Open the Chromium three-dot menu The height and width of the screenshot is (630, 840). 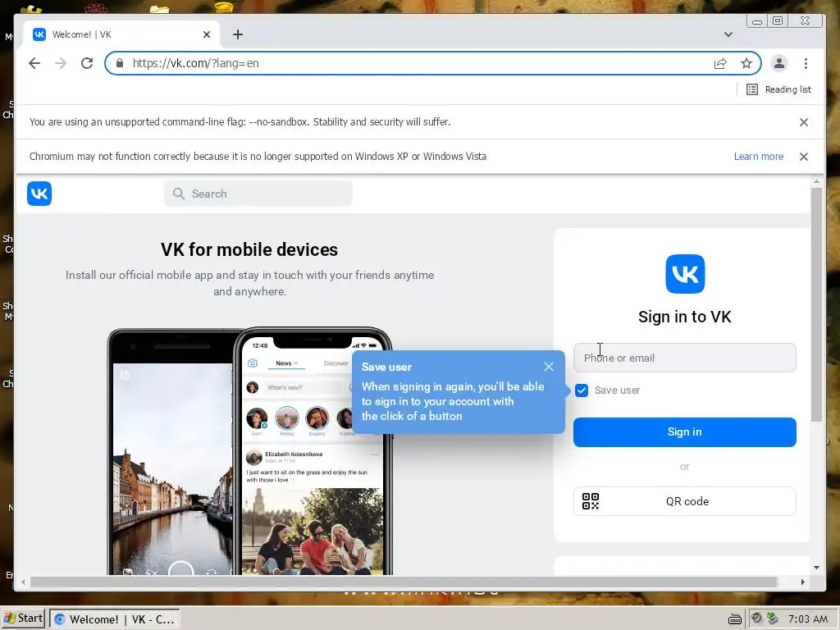pyautogui.click(x=806, y=63)
